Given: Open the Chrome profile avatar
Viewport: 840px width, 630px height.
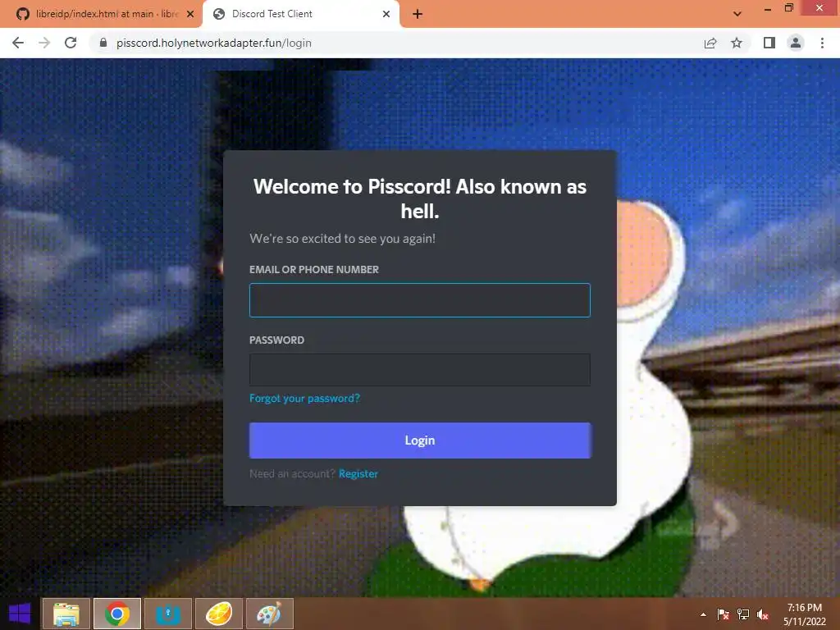Looking at the screenshot, I should click(x=796, y=43).
